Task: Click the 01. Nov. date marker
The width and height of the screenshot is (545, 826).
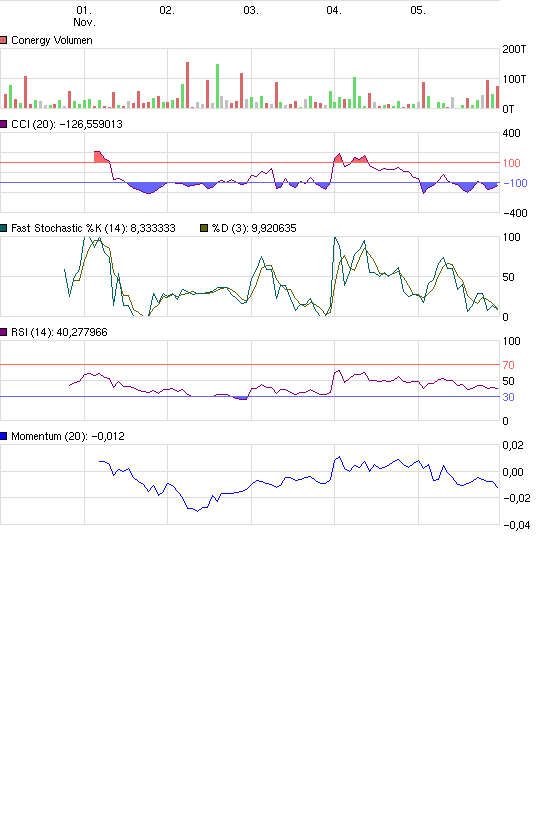Action: tap(84, 16)
